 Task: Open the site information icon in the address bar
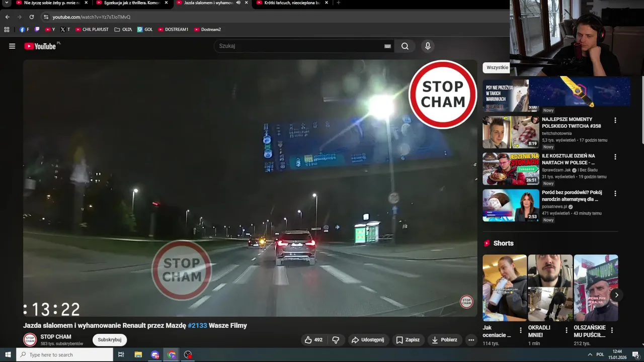46,17
